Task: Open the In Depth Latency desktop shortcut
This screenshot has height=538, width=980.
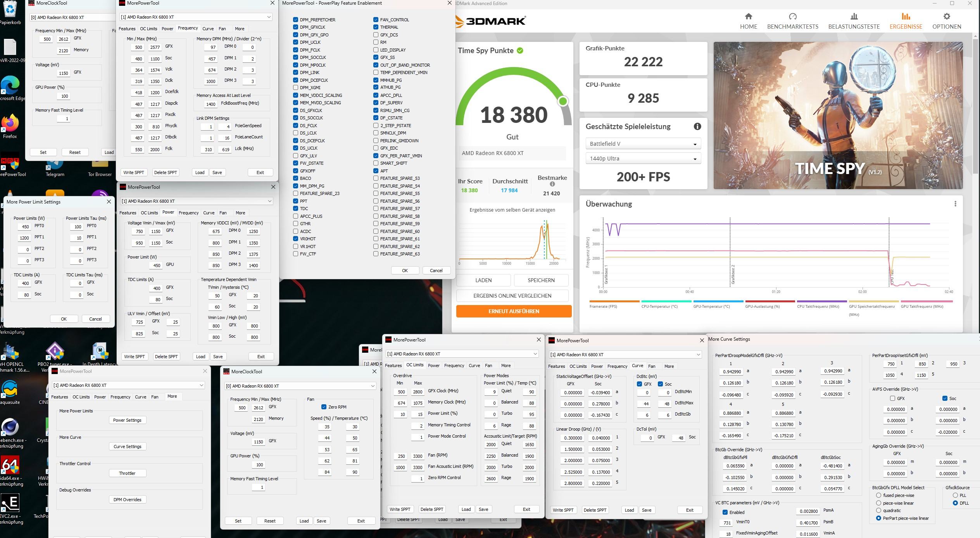Action: pos(100,351)
